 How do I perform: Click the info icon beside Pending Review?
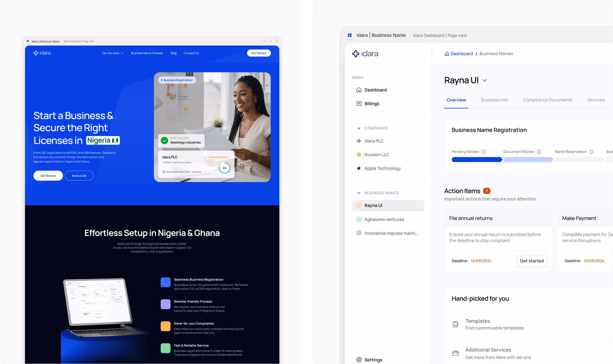(x=484, y=152)
